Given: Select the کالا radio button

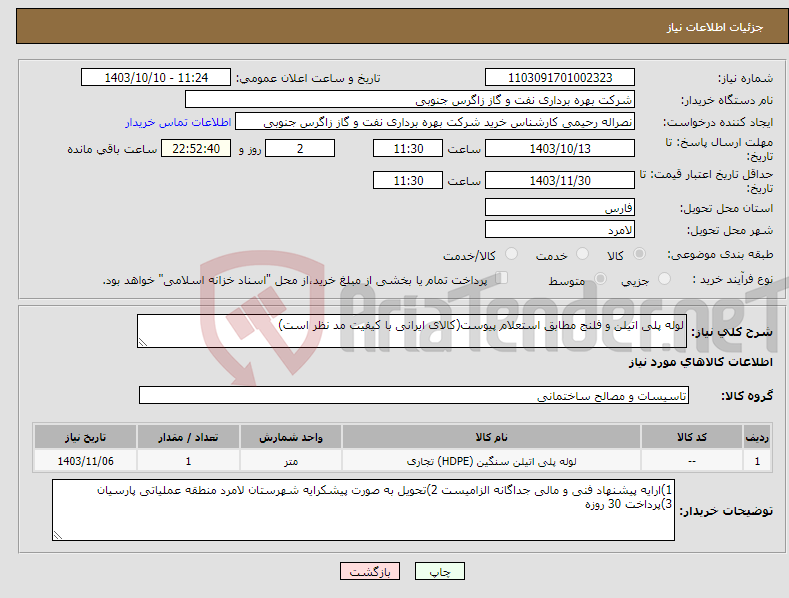Looking at the screenshot, I should (639, 254).
